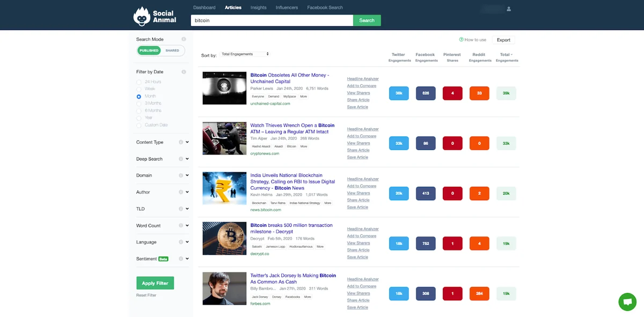Click Share Article for news.bitcoin.com article
Image resolution: width=644 pixels, height=317 pixels.
tap(358, 200)
